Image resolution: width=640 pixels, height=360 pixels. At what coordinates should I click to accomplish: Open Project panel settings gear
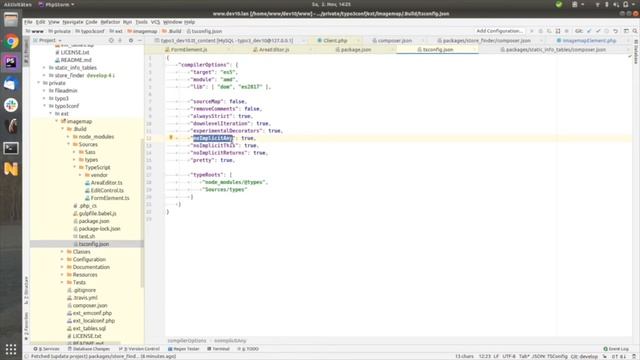131,40
